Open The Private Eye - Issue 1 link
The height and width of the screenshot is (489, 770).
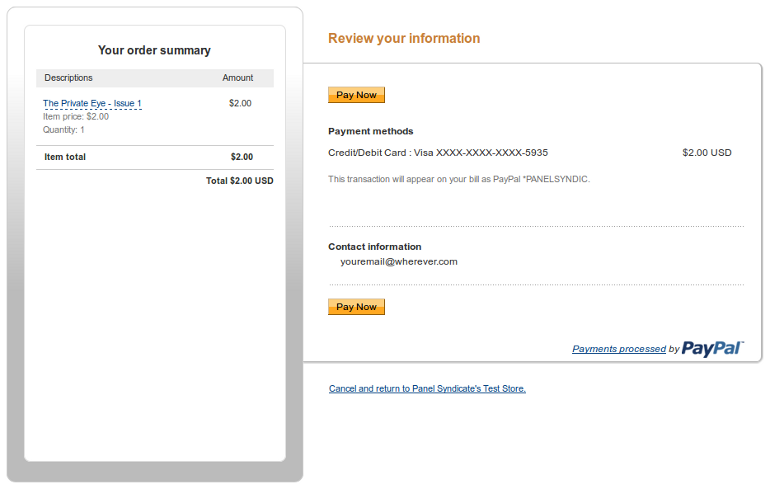pos(92,103)
